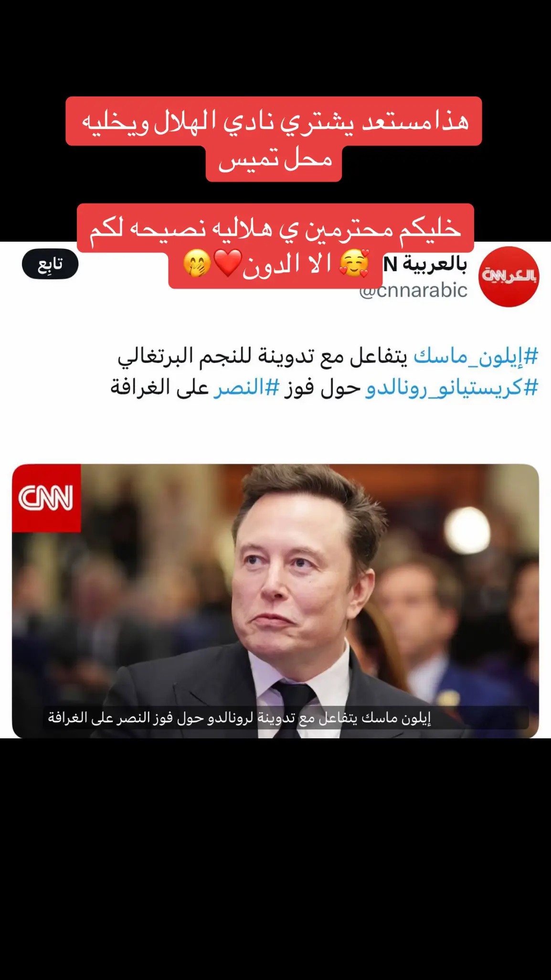The image size is (551, 980).
Task: Click the CNN logo on the photo
Action: tap(46, 498)
